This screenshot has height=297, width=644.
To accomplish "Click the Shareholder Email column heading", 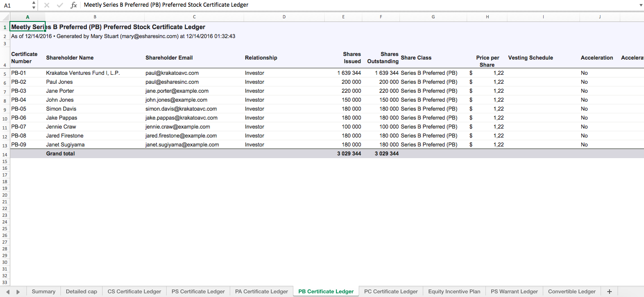I will 169,58.
